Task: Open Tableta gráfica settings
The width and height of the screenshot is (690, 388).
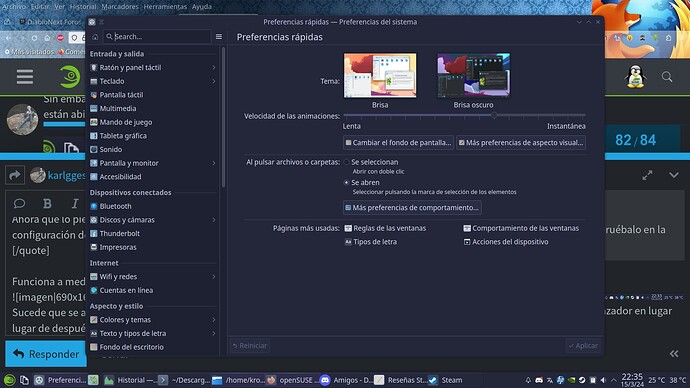Action: tap(153, 135)
